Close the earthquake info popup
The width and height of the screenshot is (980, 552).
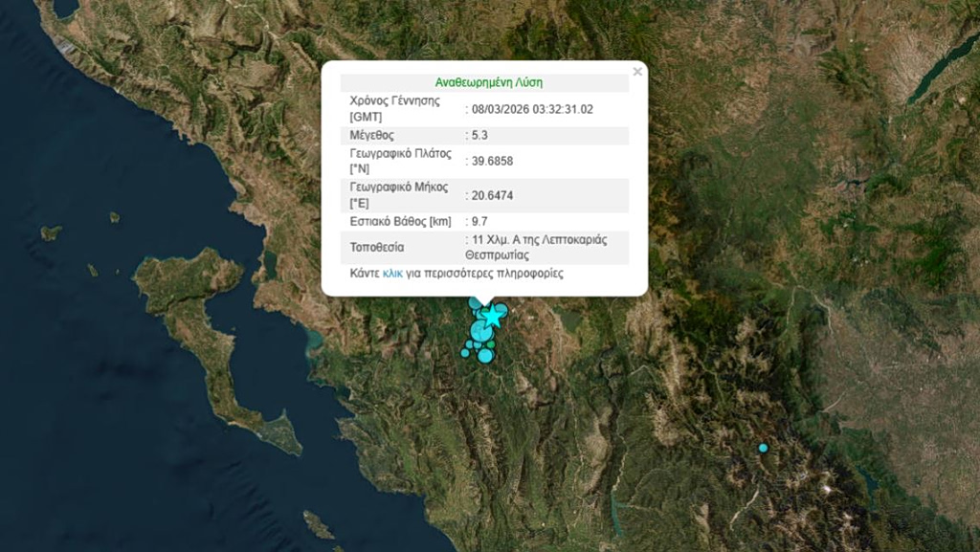click(637, 72)
